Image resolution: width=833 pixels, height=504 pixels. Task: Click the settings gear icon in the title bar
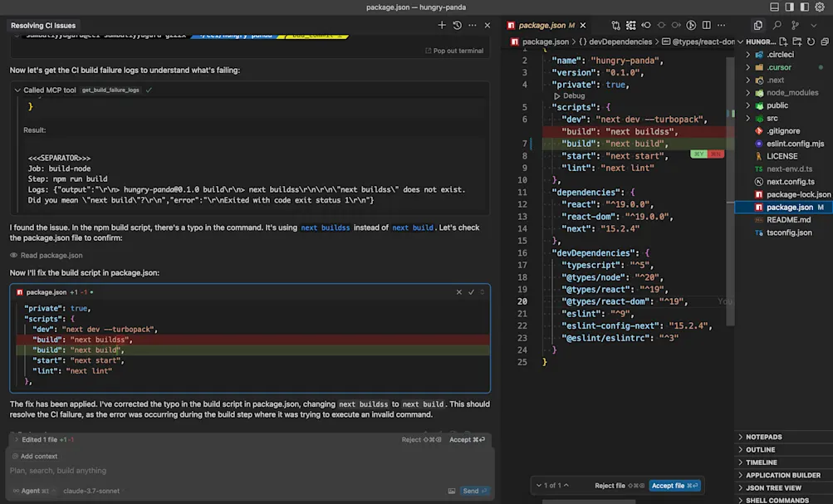pyautogui.click(x=820, y=7)
